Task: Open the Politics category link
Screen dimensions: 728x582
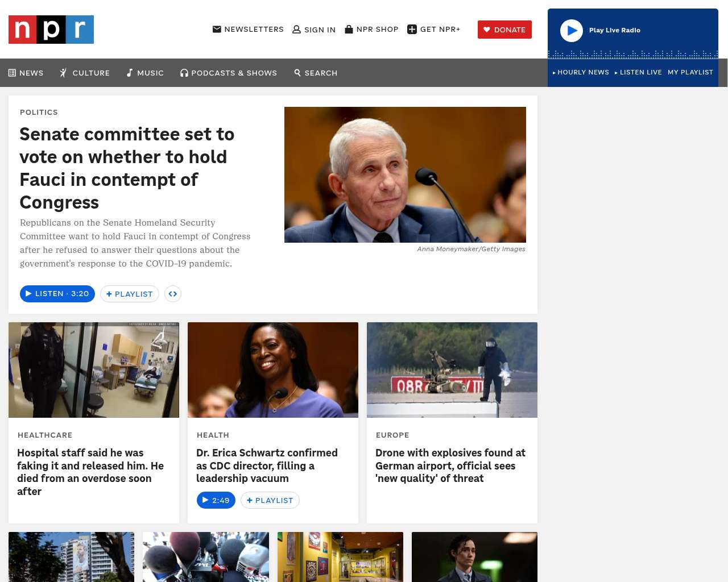Action: pyautogui.click(x=39, y=112)
